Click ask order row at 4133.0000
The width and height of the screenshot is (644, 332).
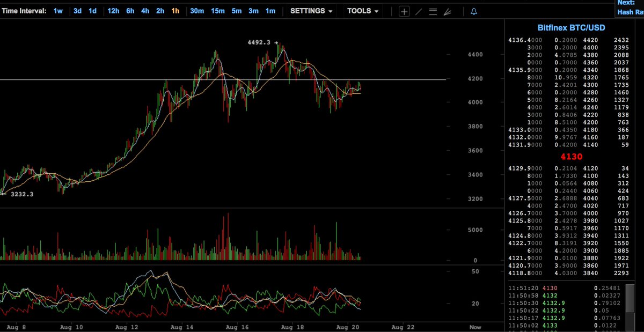(x=568, y=130)
